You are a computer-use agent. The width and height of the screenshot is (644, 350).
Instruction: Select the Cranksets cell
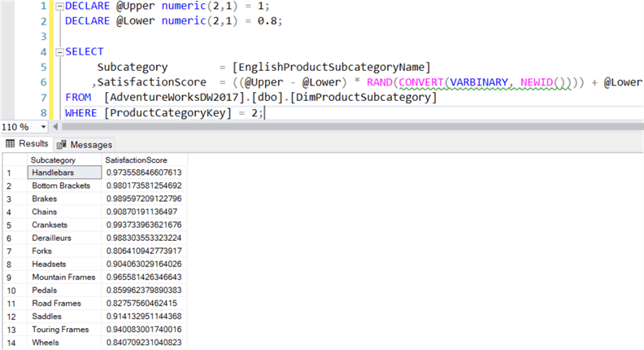64,225
